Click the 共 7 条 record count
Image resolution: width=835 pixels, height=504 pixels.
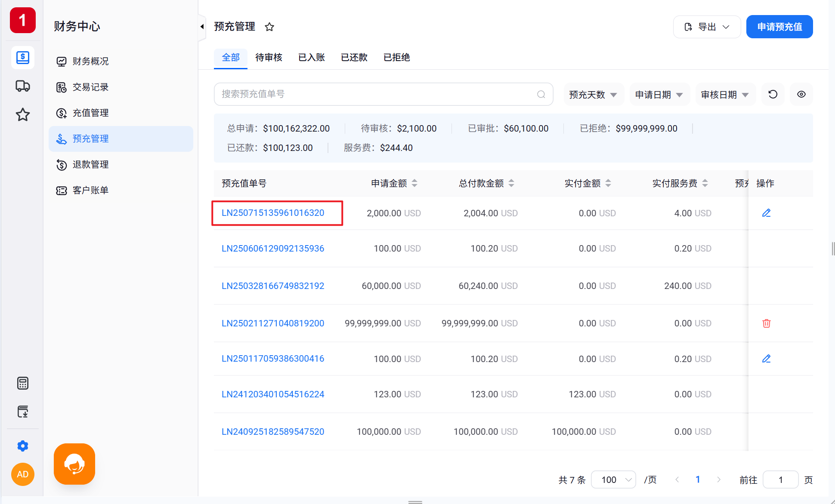[572, 480]
